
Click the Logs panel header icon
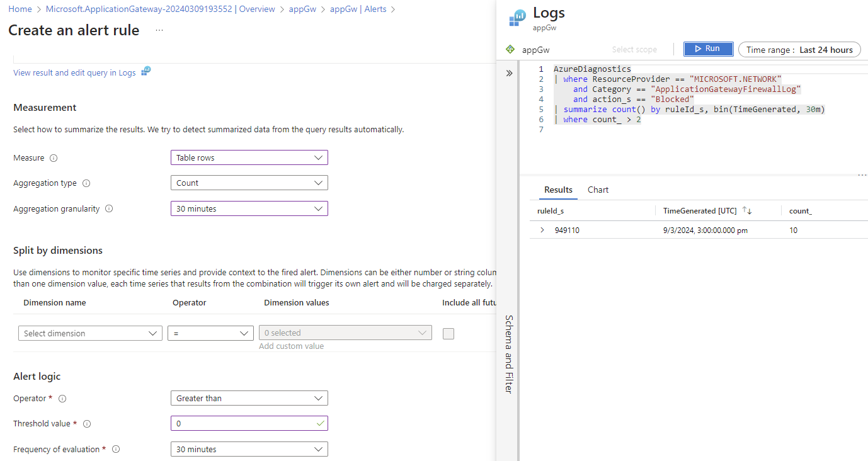[517, 18]
